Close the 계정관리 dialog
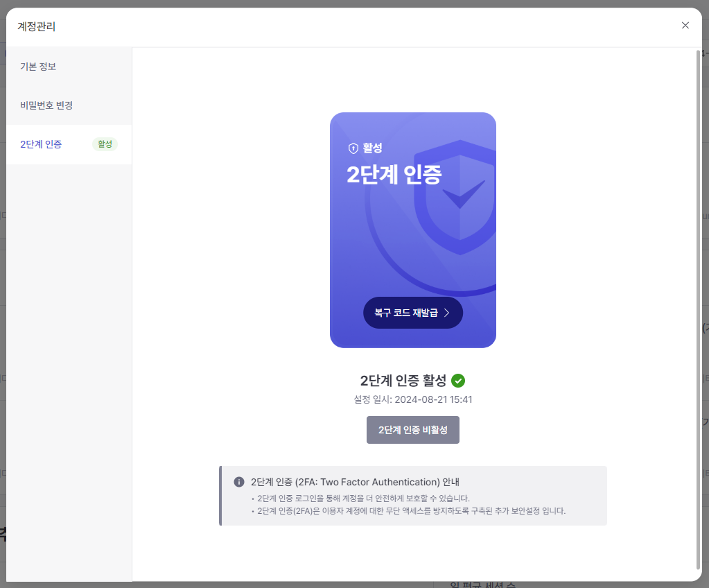Image resolution: width=709 pixels, height=588 pixels. pos(685,26)
